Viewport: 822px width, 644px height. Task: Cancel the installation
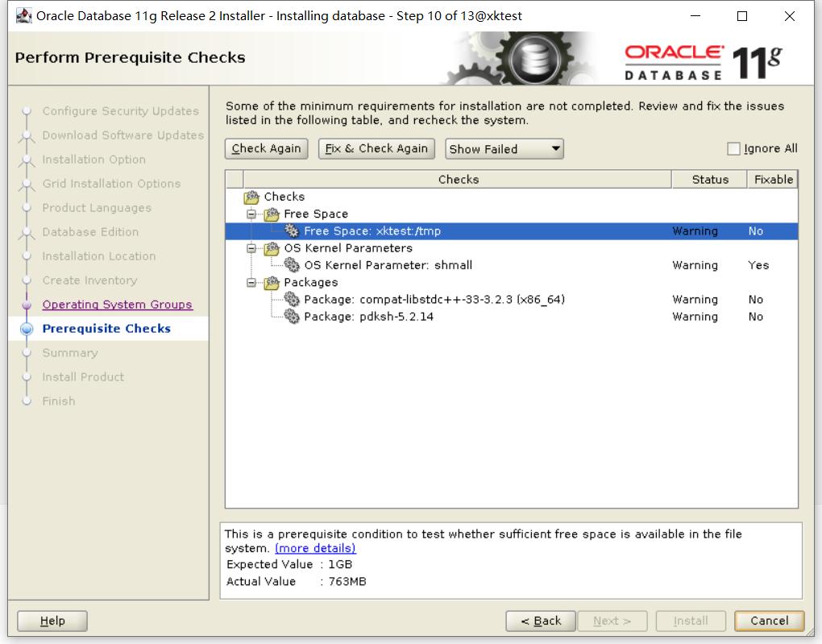coord(769,621)
